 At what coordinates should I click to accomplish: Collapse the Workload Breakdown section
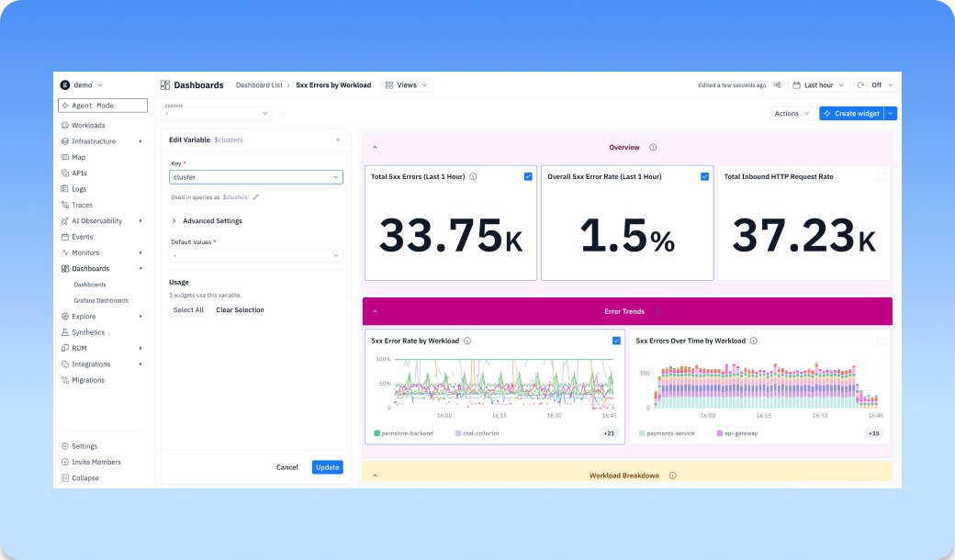(x=376, y=476)
